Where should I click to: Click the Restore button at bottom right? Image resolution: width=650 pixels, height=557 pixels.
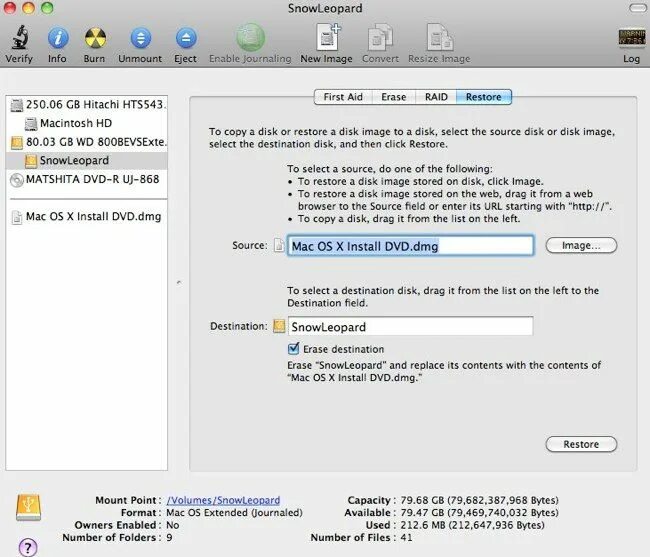coord(581,444)
